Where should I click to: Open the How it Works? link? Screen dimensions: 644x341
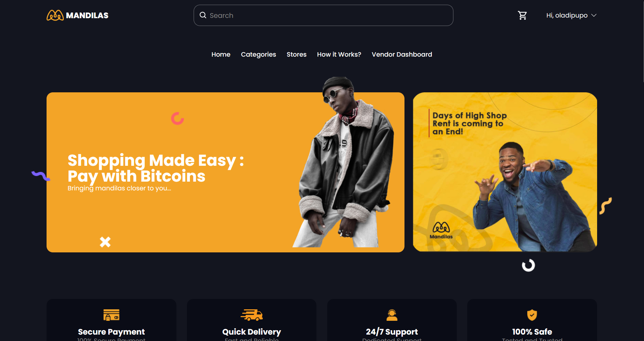(339, 55)
